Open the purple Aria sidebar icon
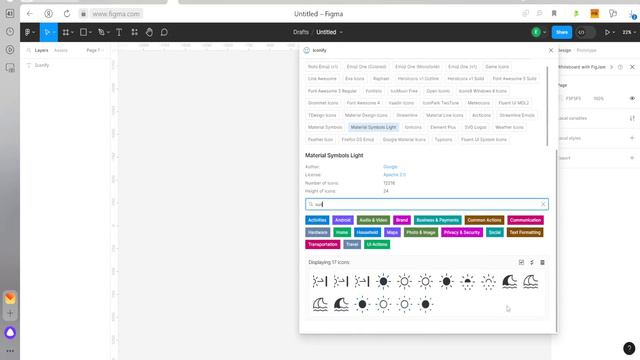 (x=10, y=333)
